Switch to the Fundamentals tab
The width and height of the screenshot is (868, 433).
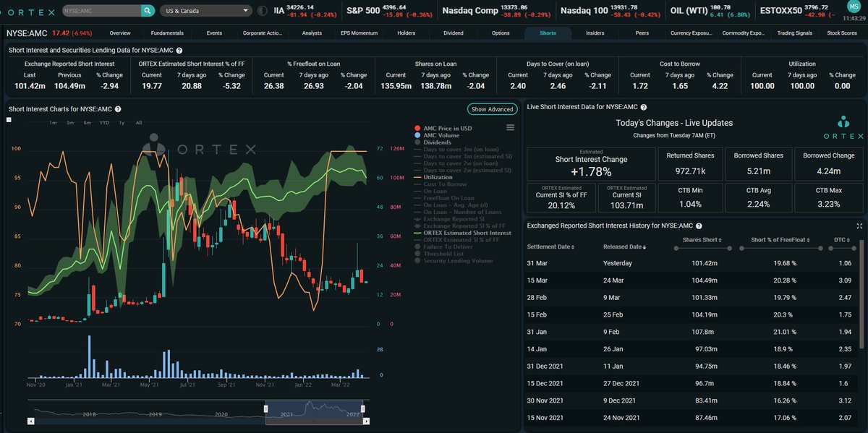tap(167, 33)
